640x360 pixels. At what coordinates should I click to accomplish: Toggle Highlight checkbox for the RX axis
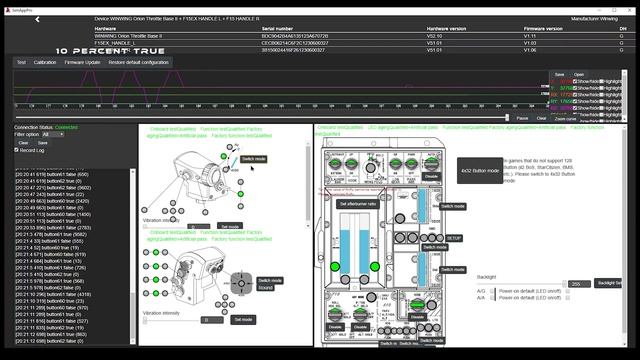tap(601, 94)
